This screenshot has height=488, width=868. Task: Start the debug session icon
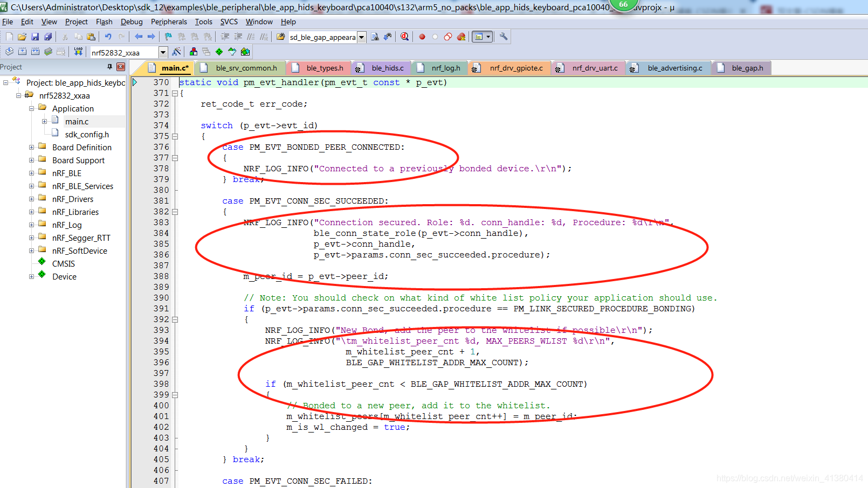(x=405, y=37)
